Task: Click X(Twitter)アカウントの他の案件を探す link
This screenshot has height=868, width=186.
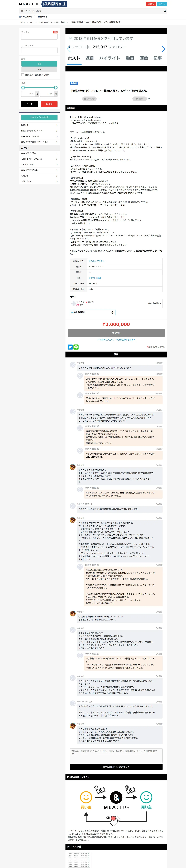Action: click(116, 340)
